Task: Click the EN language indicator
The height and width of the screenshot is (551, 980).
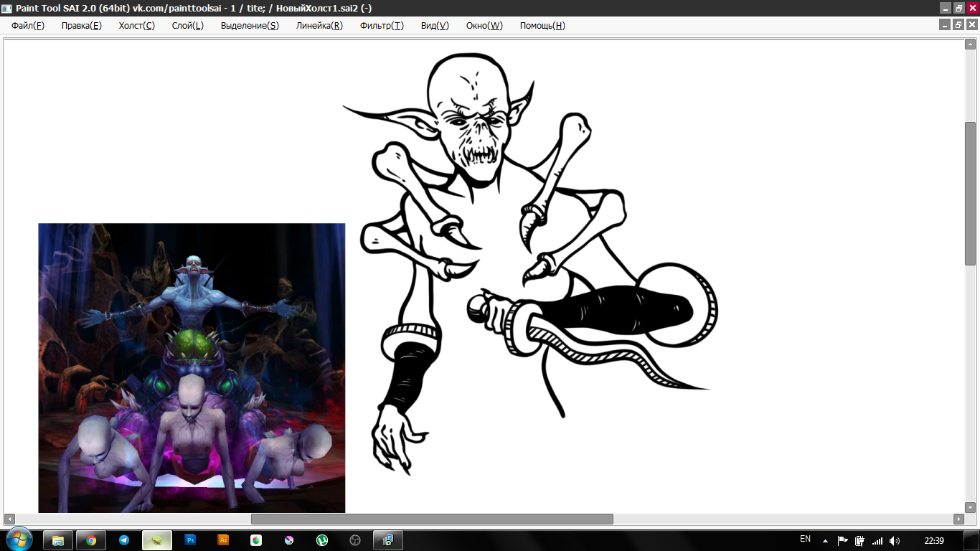Action: [x=805, y=539]
